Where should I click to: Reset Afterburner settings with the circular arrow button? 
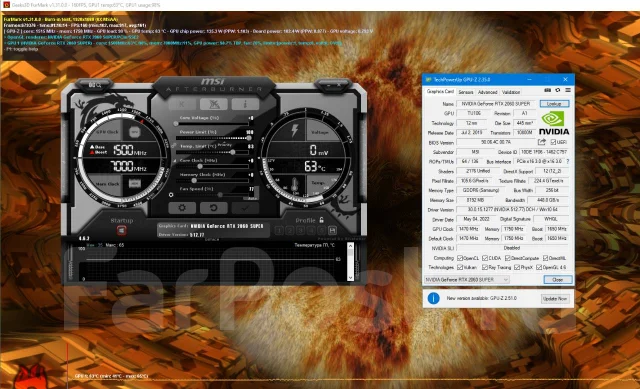(x=213, y=208)
